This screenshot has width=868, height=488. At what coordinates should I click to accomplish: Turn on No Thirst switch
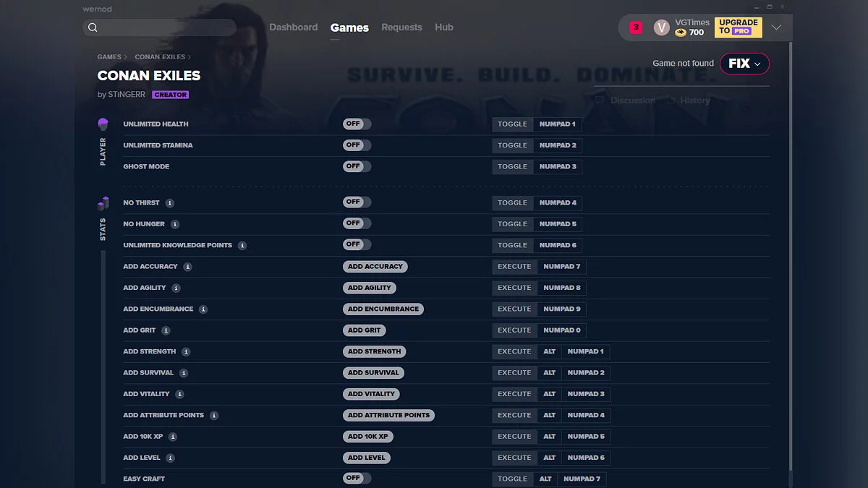357,202
